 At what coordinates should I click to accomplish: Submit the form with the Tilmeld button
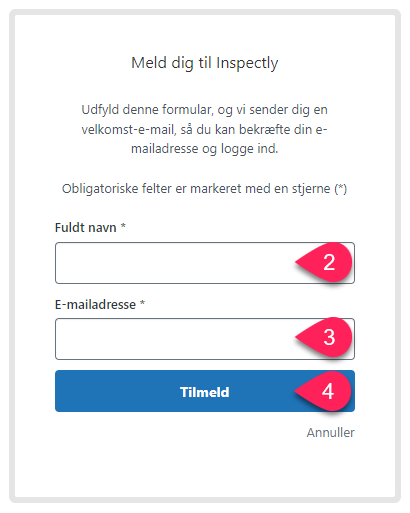click(x=205, y=391)
